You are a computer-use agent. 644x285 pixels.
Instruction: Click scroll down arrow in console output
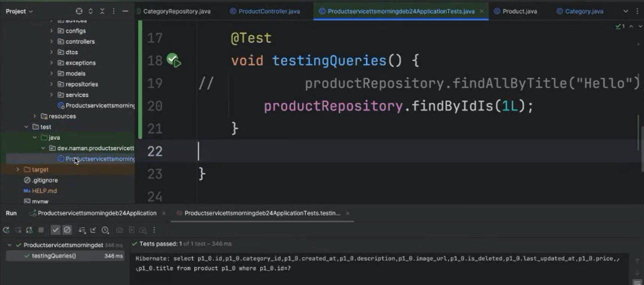point(637,272)
